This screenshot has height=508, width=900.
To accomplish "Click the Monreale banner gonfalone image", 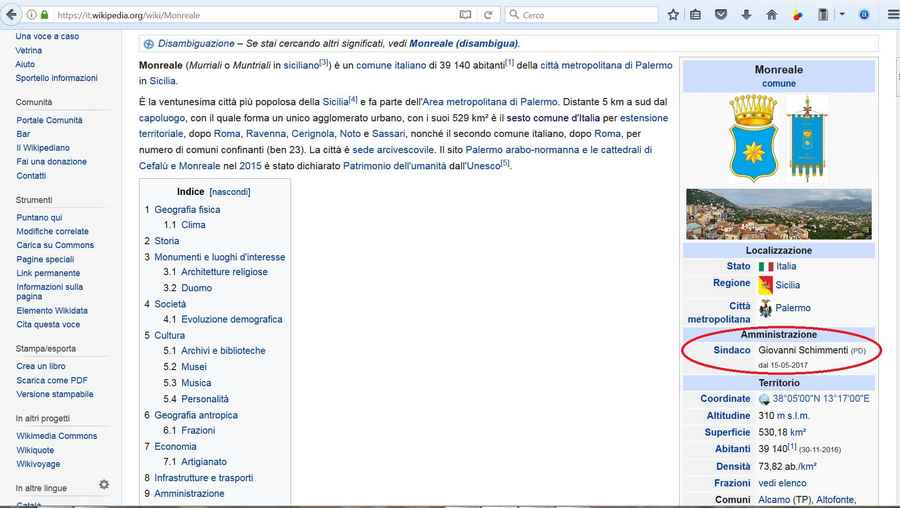I will coord(807,138).
